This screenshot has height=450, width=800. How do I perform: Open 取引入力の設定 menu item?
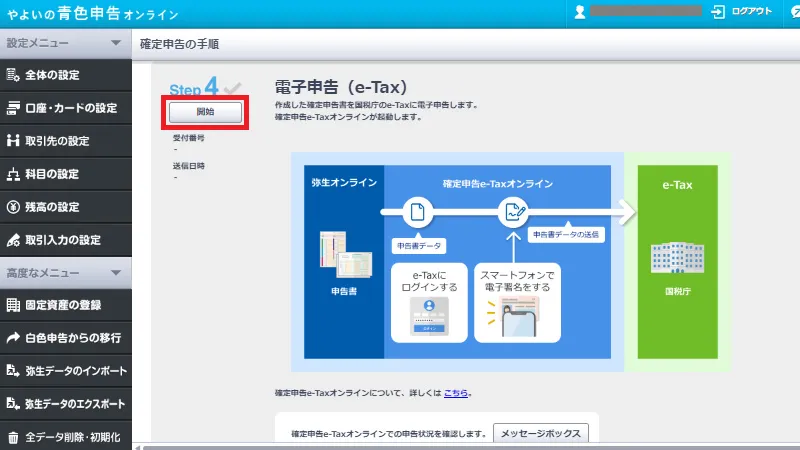tap(66, 240)
